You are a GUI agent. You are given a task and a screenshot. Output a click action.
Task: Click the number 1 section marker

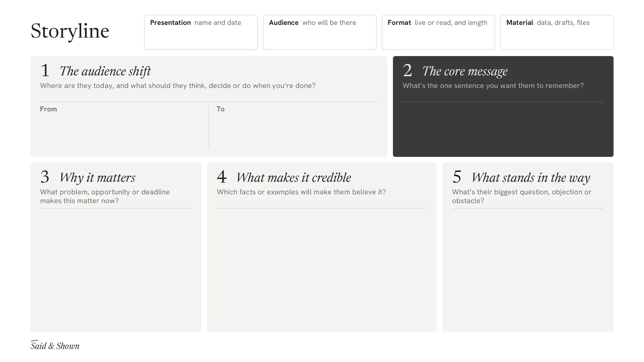(45, 70)
